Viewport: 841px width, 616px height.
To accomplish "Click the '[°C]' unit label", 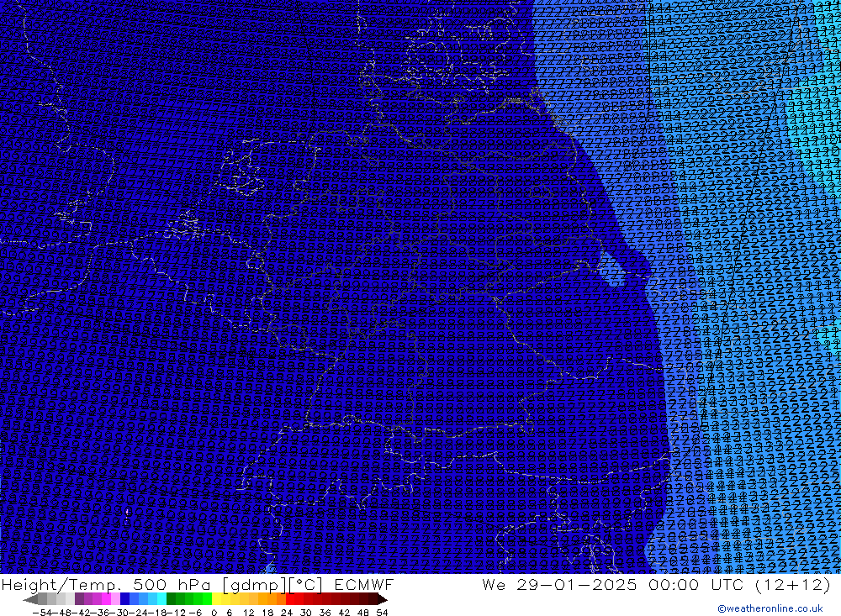I will (x=306, y=585).
